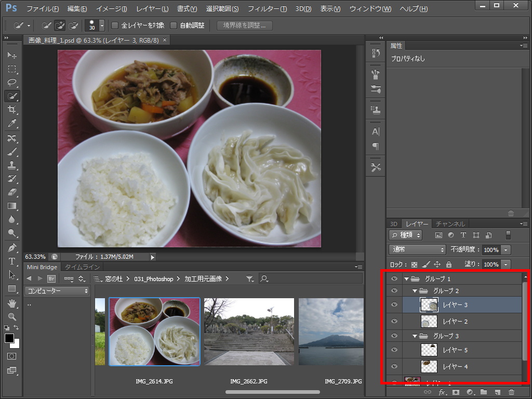Collapse グループ 2 folder triangle

click(x=415, y=291)
